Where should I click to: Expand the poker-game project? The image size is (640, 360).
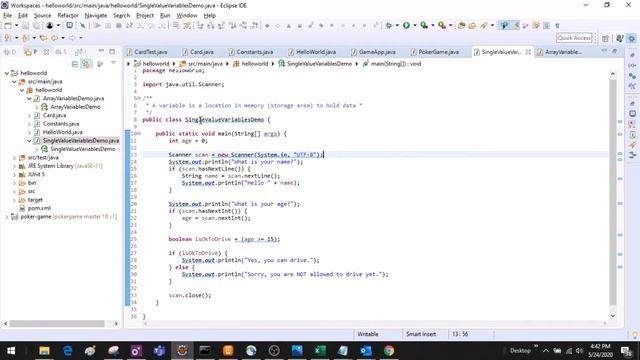pyautogui.click(x=7, y=217)
